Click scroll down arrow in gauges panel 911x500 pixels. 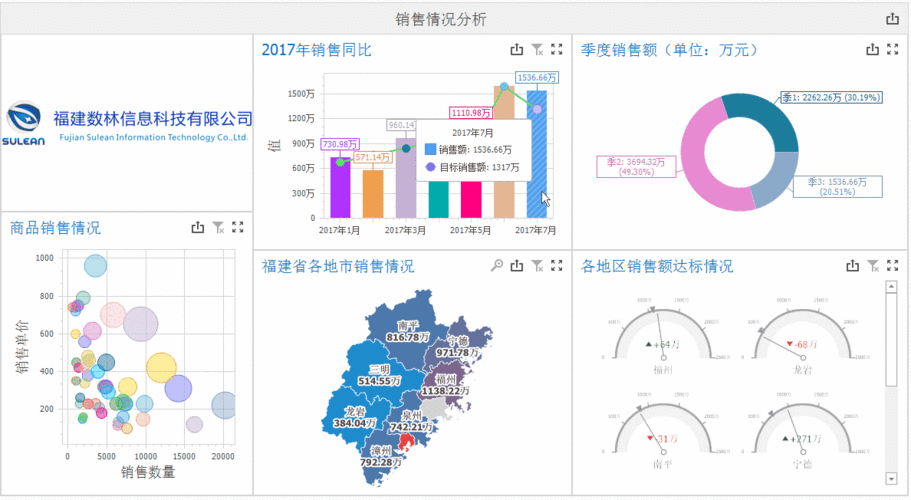click(891, 479)
